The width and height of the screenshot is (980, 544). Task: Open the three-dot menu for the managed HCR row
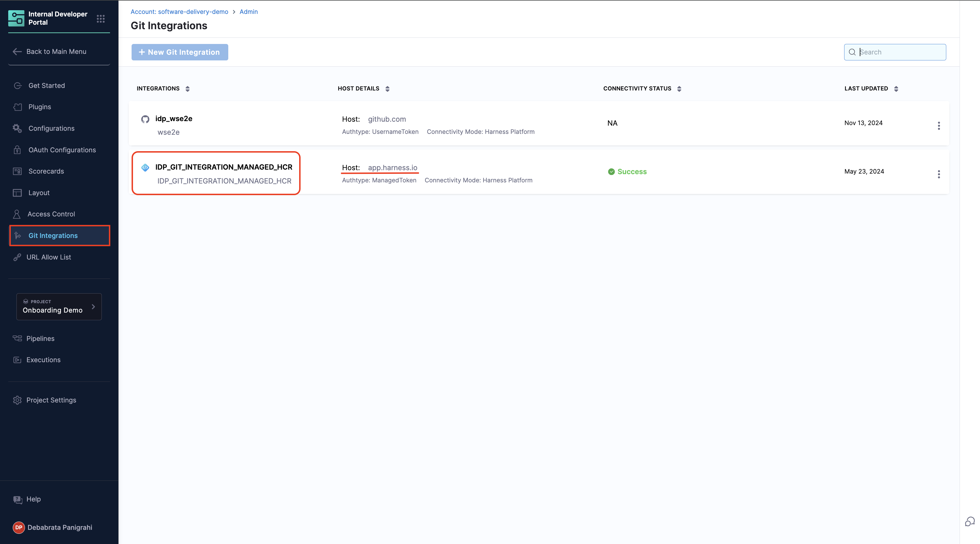click(x=939, y=174)
